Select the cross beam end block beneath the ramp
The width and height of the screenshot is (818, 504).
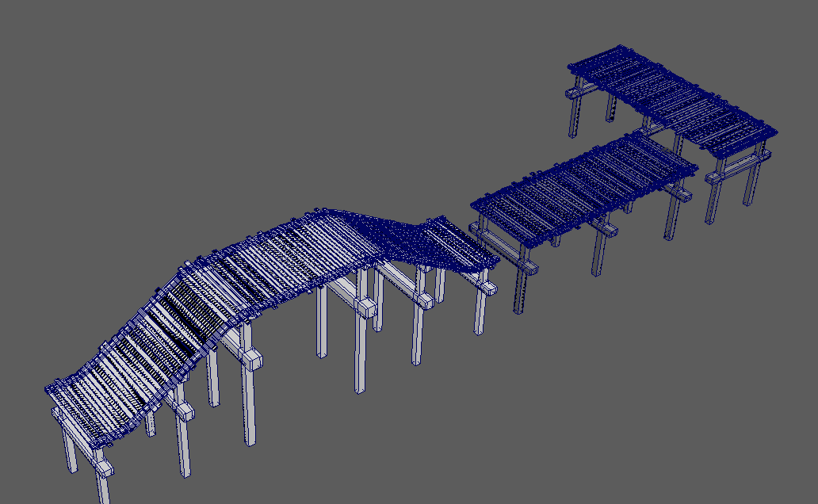[185, 410]
